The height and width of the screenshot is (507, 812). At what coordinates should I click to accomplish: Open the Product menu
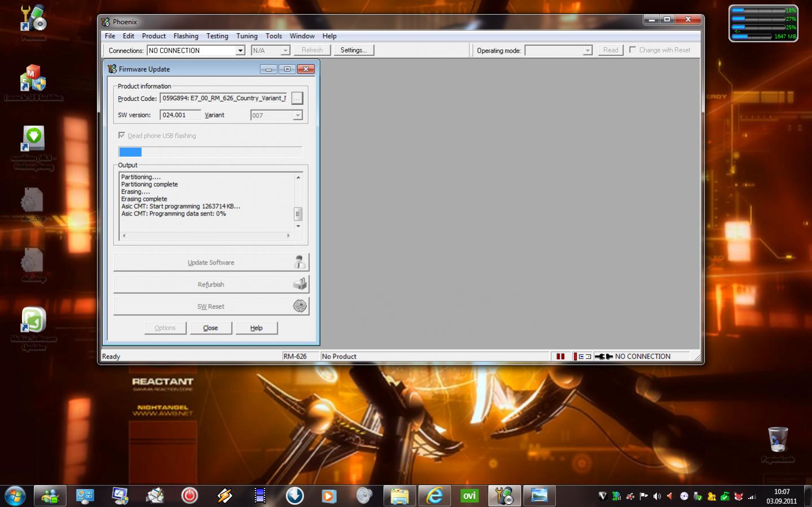[154, 36]
